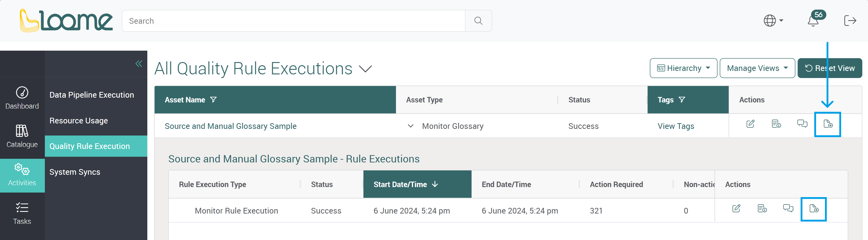Click edit icon in Monitor Rule Execution row
The image size is (868, 240).
[736, 209]
